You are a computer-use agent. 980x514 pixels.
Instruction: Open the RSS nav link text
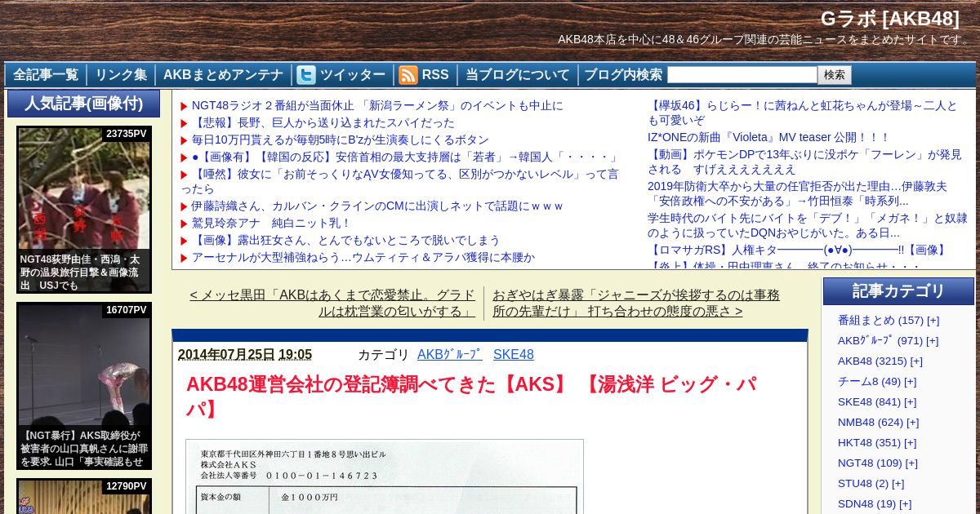click(x=435, y=75)
